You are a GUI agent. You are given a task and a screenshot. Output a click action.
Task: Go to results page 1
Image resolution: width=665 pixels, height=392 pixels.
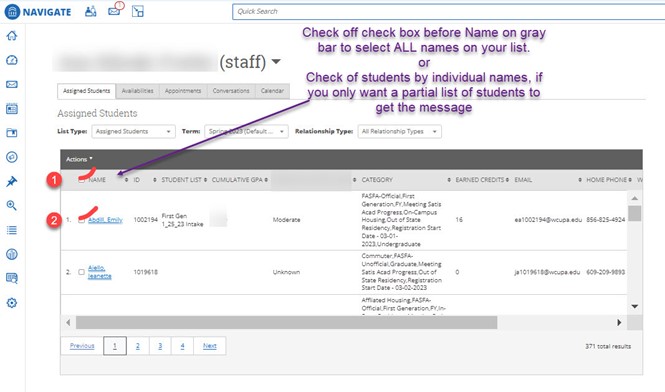[115, 346]
